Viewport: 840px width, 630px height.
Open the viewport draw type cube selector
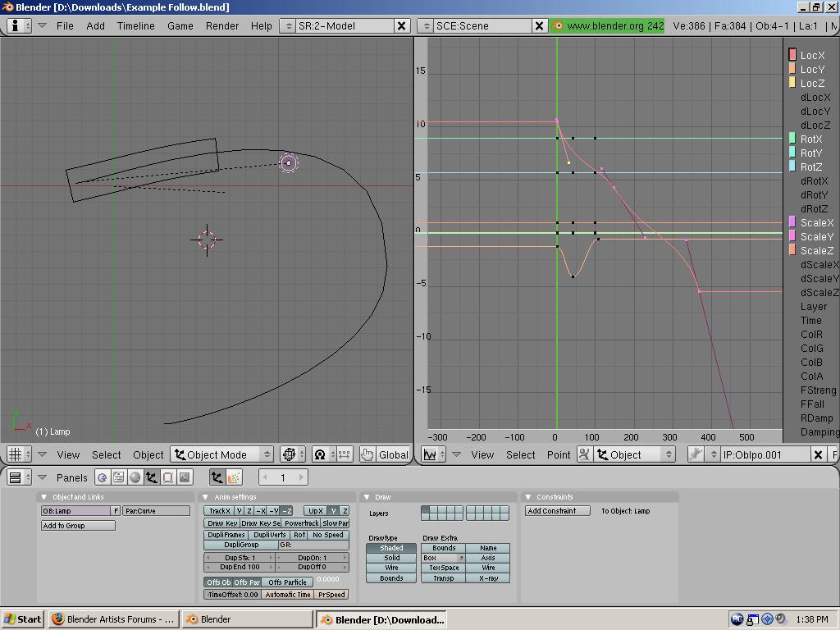[293, 454]
